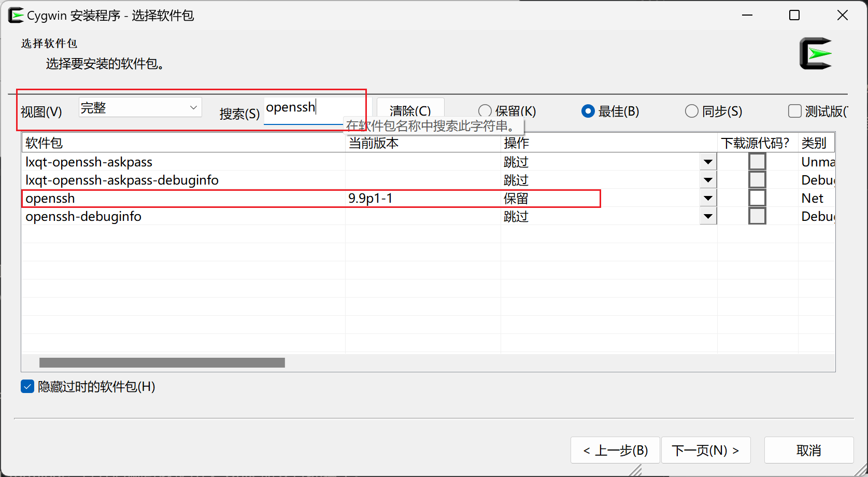The height and width of the screenshot is (477, 868).
Task: Select the lxqt-openssh-askpass-debuginfo package name
Action: pos(122,180)
